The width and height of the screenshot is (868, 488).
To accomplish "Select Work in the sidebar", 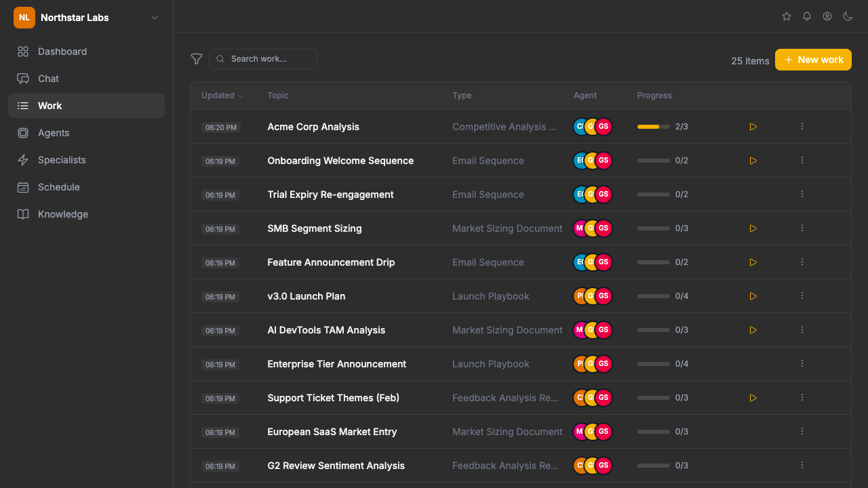I will click(x=86, y=106).
